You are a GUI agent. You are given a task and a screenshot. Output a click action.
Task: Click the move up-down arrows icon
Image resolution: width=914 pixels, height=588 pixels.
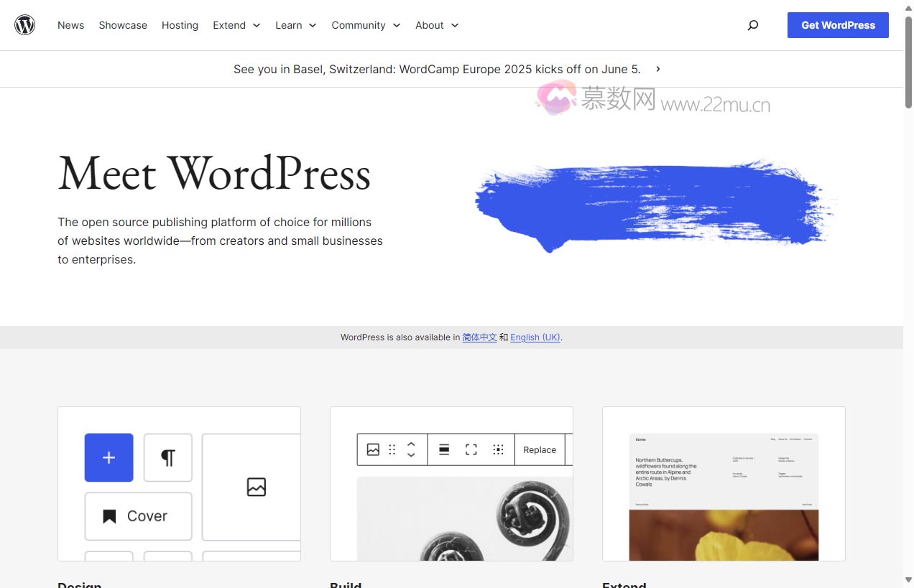coord(410,449)
